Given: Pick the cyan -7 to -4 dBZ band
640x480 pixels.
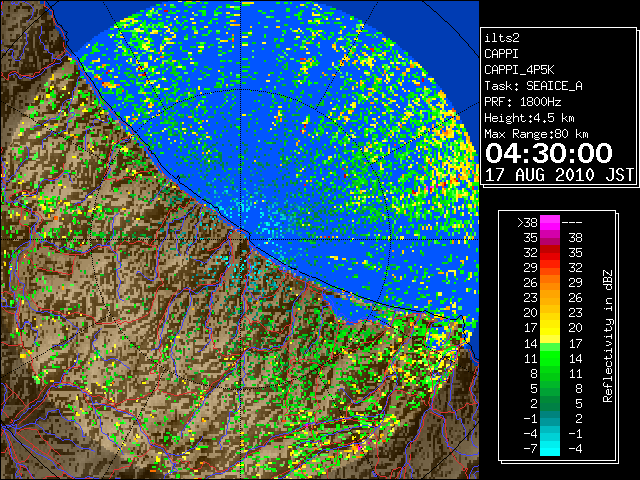Looking at the screenshot, I should pos(550,449).
